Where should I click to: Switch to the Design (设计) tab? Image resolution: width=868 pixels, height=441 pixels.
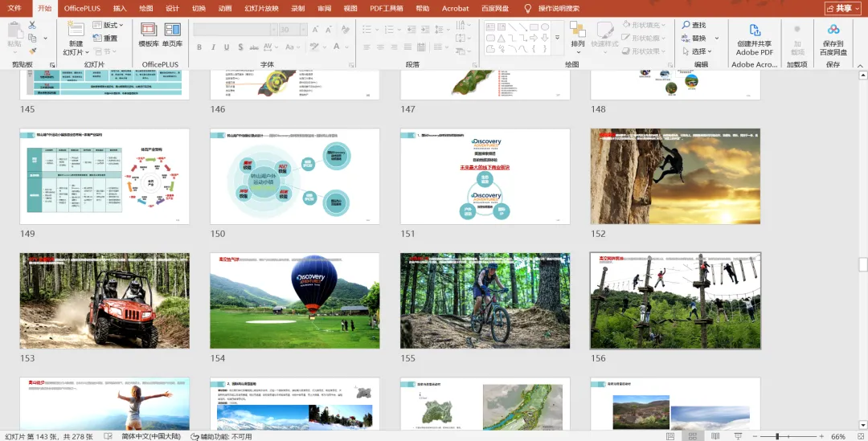(172, 8)
